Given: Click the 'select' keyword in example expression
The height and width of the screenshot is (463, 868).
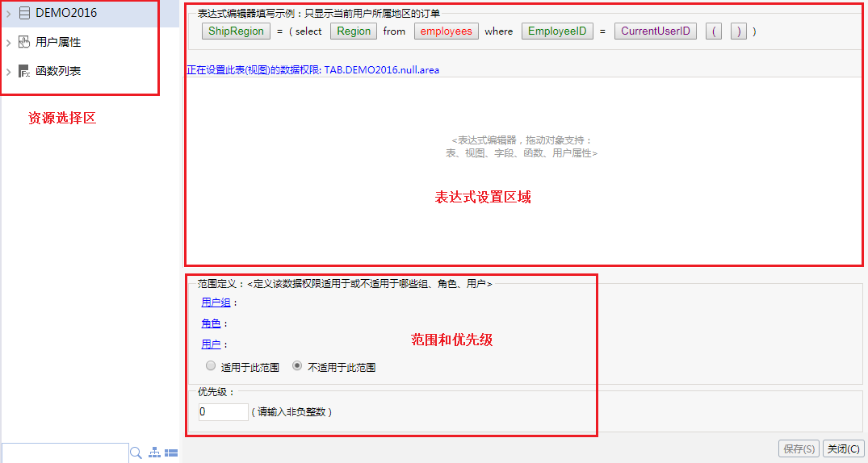Looking at the screenshot, I should point(308,31).
